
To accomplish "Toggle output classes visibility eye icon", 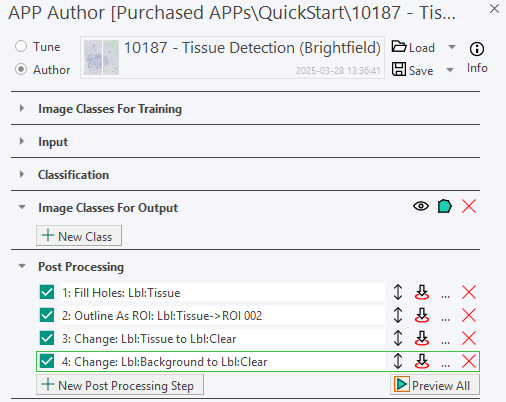I will [421, 206].
